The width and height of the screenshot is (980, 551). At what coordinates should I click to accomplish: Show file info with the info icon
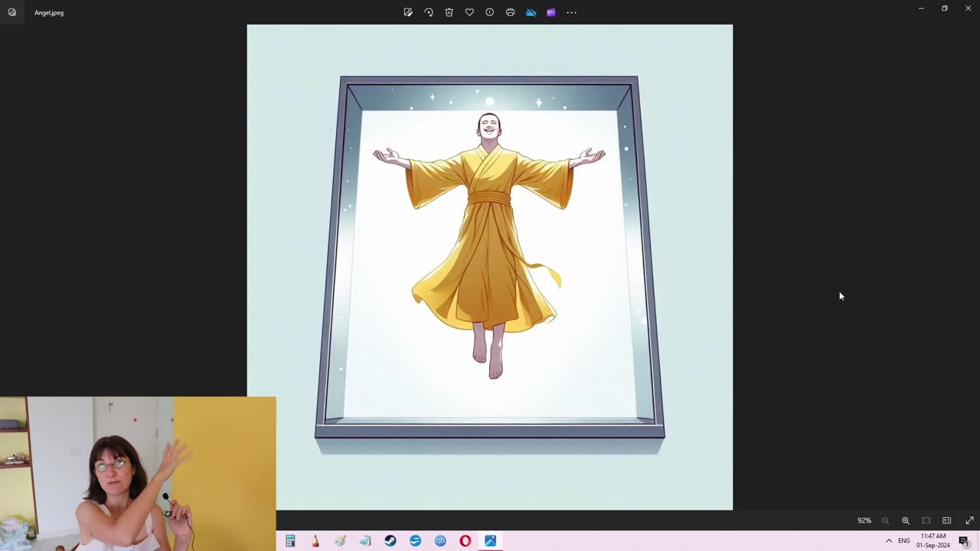point(490,12)
